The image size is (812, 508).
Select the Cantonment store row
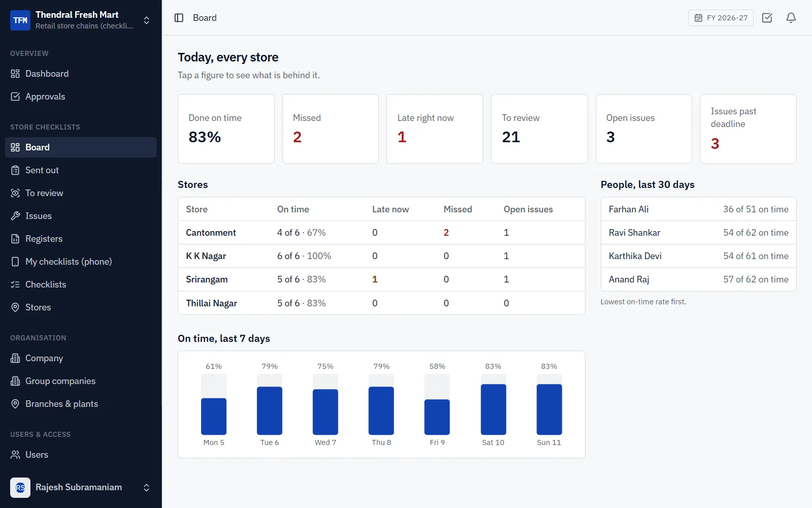coord(381,233)
